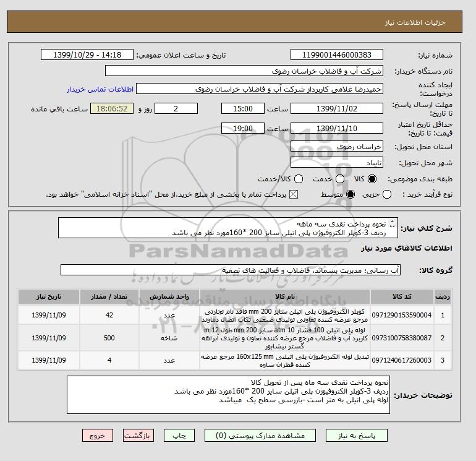
Task: Select the متوسط purchase type radio
Action: (351, 194)
